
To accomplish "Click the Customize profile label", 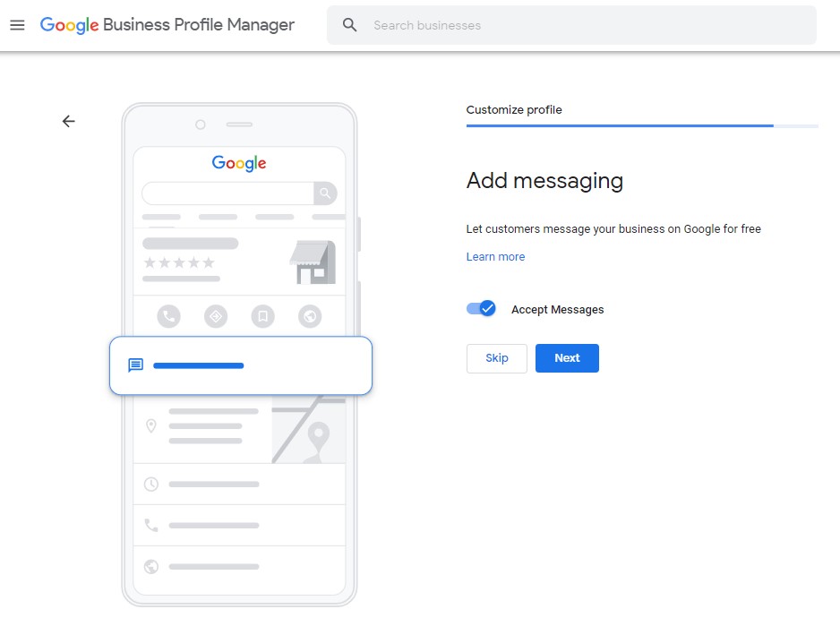I will (x=514, y=110).
